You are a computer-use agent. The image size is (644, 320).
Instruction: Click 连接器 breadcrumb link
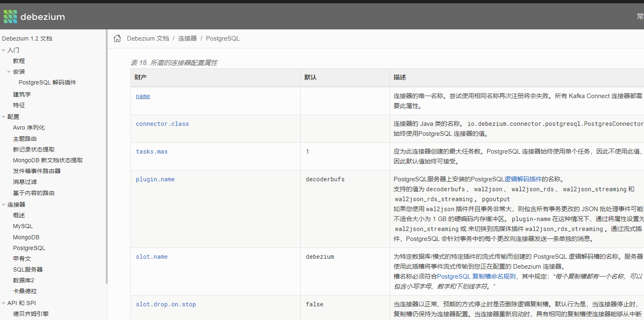(x=187, y=38)
